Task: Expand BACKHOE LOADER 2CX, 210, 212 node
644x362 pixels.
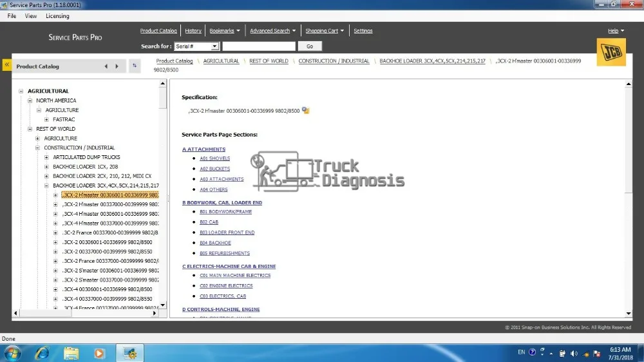Action: click(x=46, y=176)
